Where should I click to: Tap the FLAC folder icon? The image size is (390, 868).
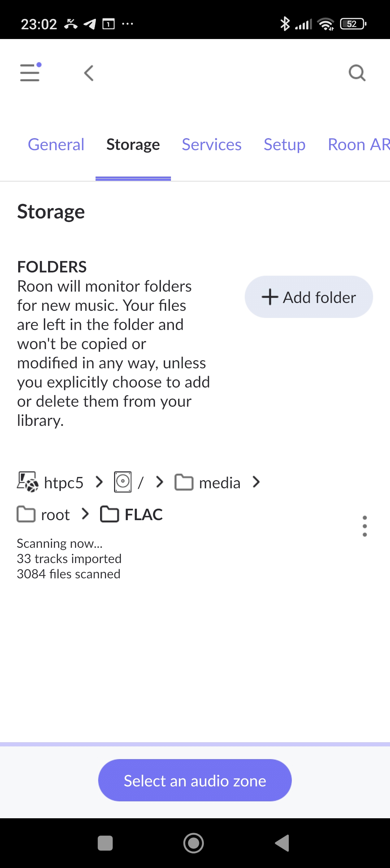tap(110, 514)
